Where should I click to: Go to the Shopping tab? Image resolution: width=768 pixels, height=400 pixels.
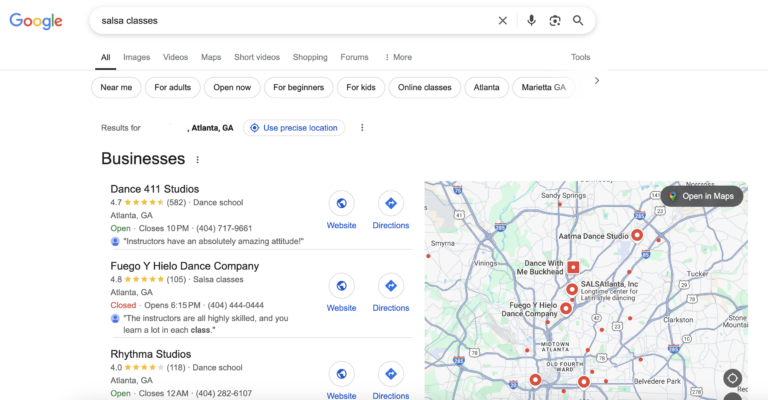coord(310,57)
